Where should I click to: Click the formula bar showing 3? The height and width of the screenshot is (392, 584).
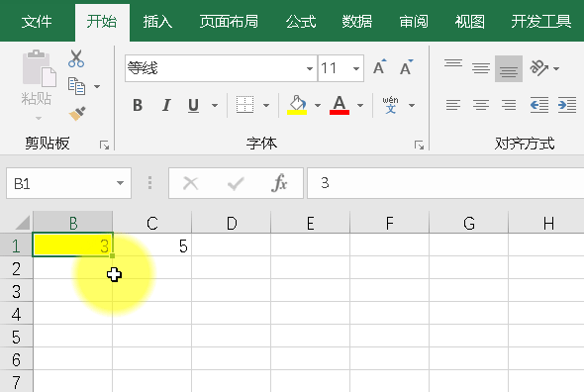click(445, 183)
